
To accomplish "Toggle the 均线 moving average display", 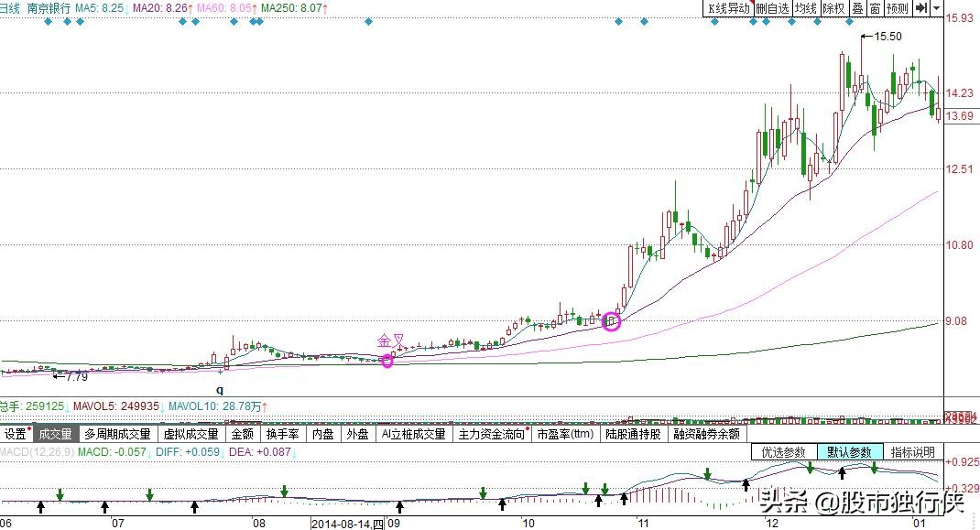I will 806,8.
